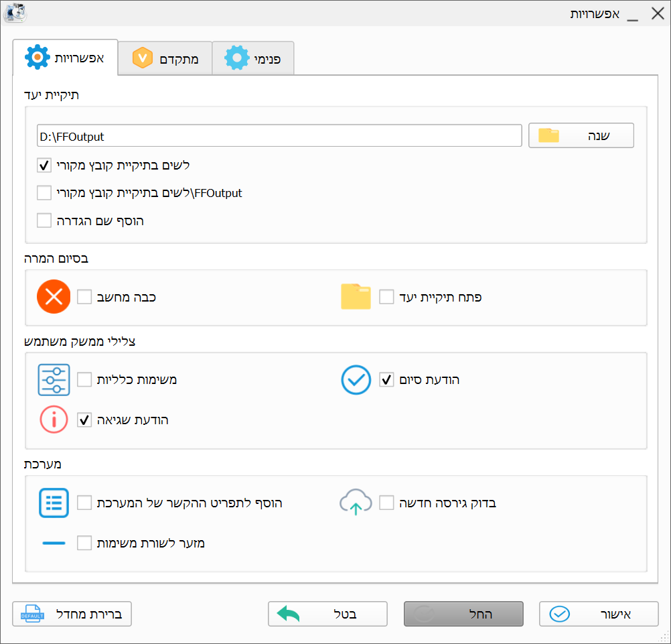Image resolution: width=671 pixels, height=644 pixels.
Task: Click the cloud upload icon for new version
Action: click(x=356, y=503)
